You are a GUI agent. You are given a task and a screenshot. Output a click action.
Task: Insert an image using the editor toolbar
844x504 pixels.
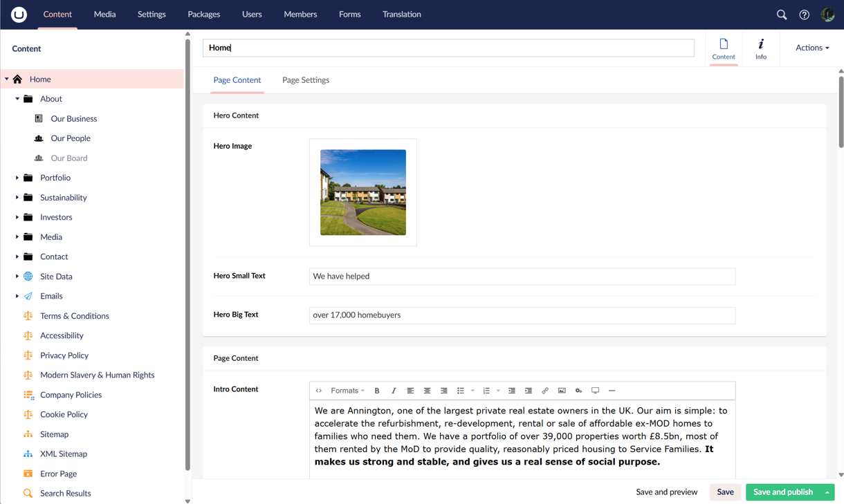pyautogui.click(x=562, y=391)
